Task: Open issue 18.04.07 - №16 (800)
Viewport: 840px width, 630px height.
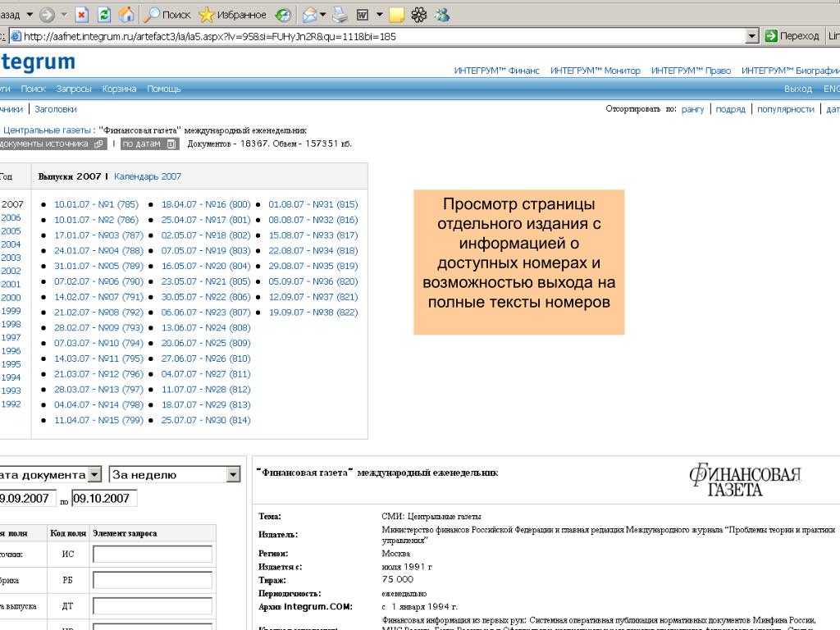Action: tap(206, 204)
